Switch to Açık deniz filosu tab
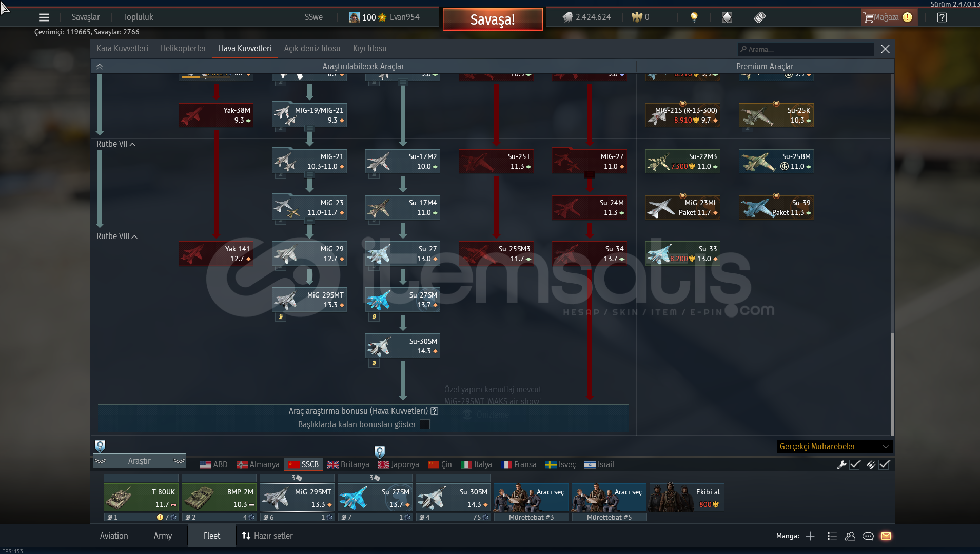Viewport: 980px width, 554px height. (x=312, y=49)
